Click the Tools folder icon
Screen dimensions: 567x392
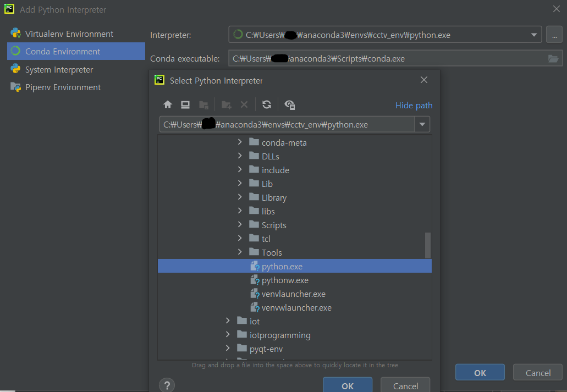(x=254, y=252)
